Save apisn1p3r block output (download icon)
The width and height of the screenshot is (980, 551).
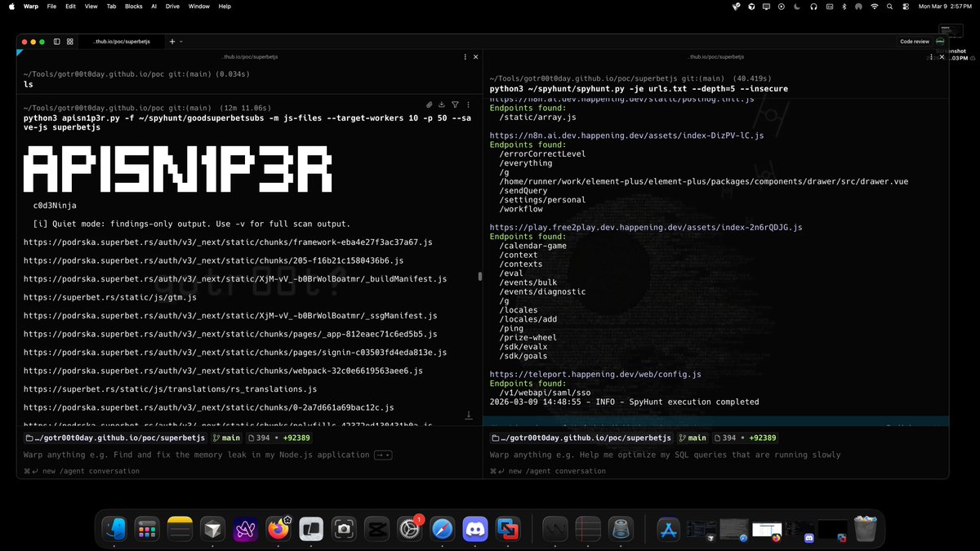(x=443, y=104)
